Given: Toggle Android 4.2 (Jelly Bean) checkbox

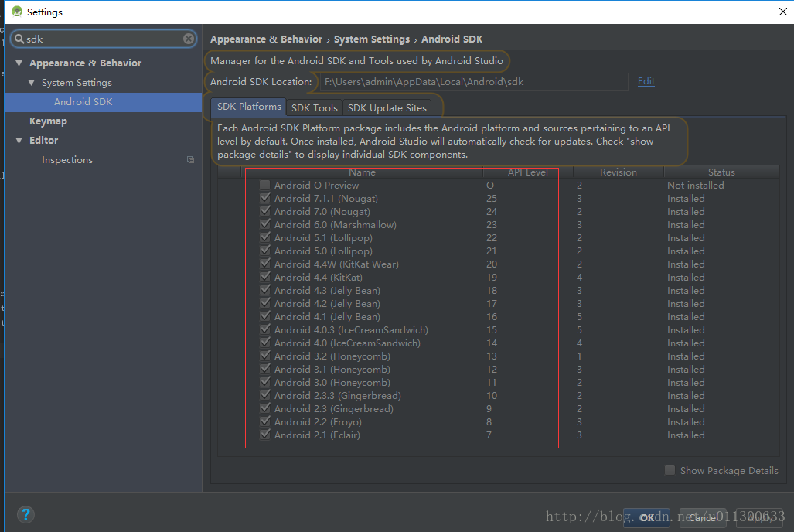Looking at the screenshot, I should (265, 303).
